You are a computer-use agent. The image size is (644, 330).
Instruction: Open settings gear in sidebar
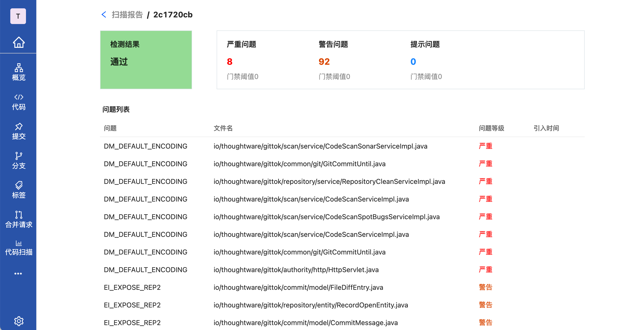tap(19, 321)
